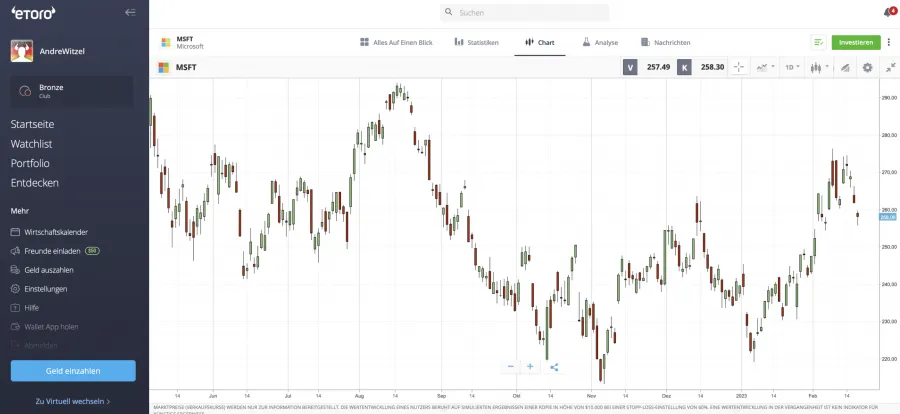Click the Mehr section label

coord(20,211)
